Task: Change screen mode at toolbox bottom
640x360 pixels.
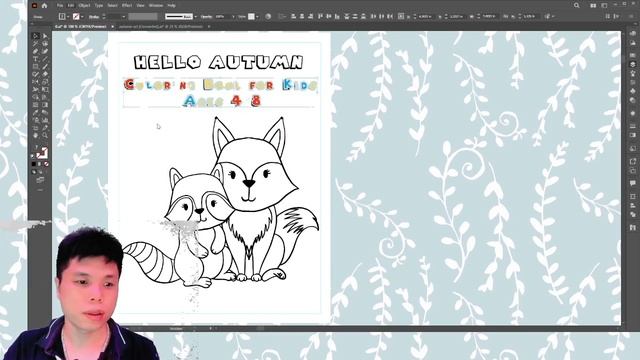Action: click(40, 180)
